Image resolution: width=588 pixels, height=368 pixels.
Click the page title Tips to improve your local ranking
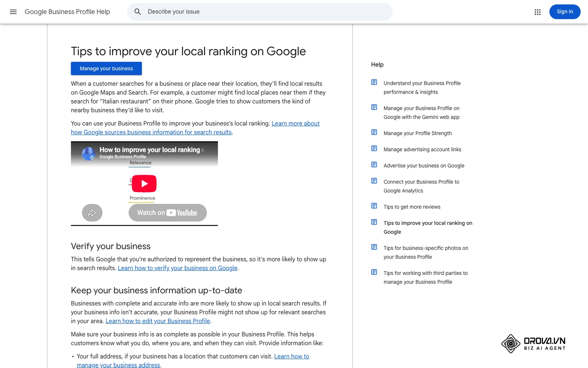pos(188,51)
